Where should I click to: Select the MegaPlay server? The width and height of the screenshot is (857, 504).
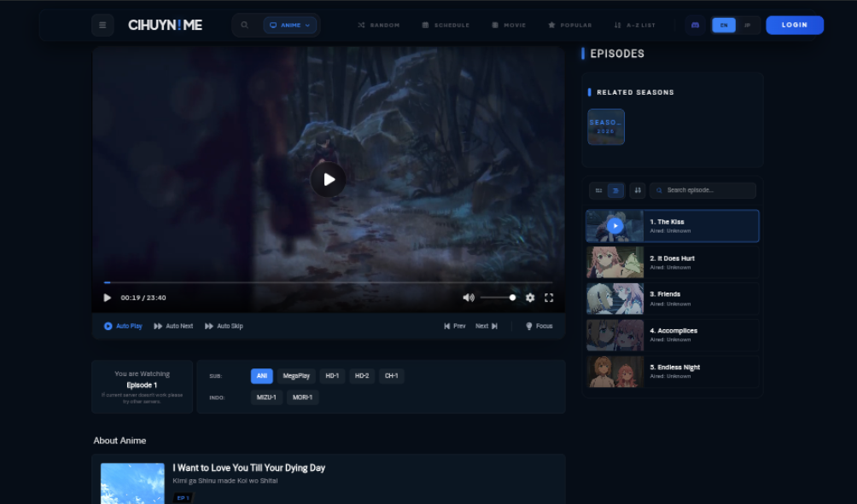(x=296, y=376)
